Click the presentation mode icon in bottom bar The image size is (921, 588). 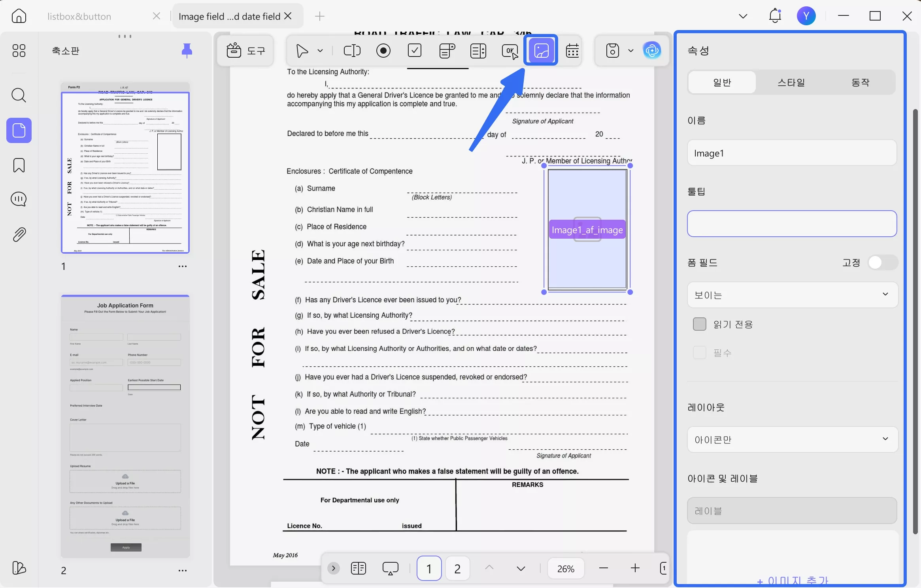(390, 568)
